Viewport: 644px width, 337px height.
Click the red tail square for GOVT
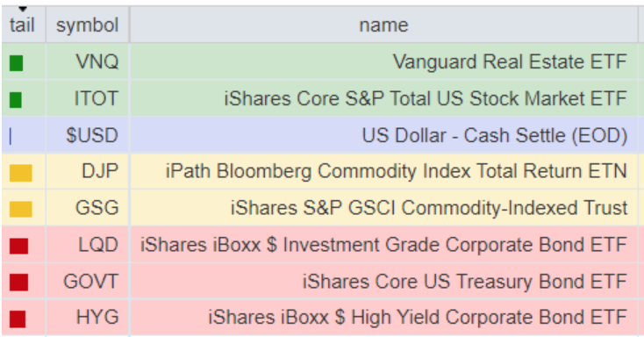19,283
